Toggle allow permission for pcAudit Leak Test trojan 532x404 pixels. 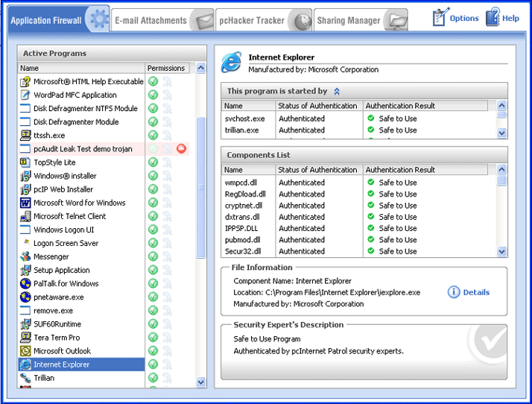tap(153, 148)
